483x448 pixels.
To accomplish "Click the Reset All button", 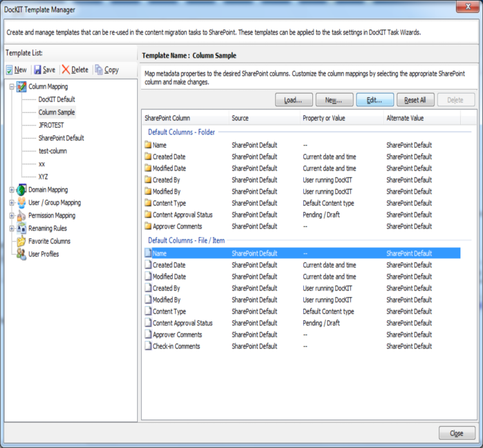I will (415, 100).
